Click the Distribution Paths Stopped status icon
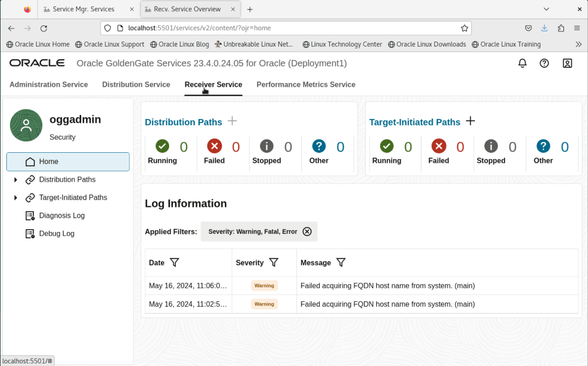This screenshot has width=588, height=366. (266, 146)
